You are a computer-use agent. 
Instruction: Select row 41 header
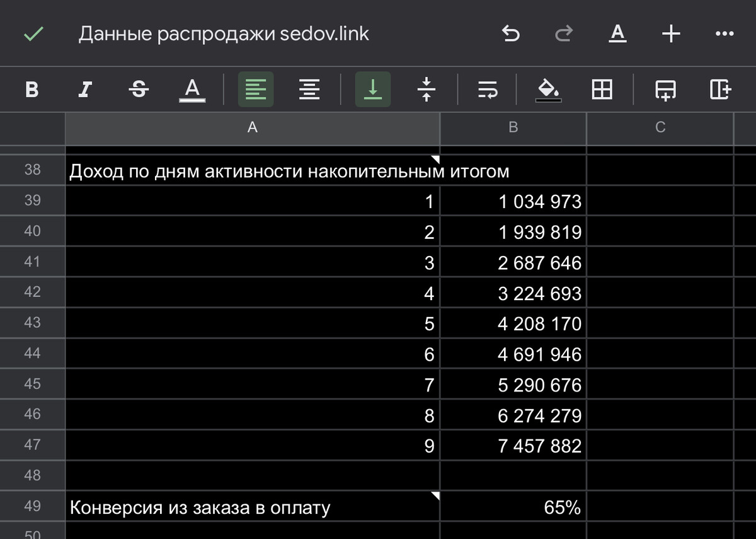(x=33, y=262)
